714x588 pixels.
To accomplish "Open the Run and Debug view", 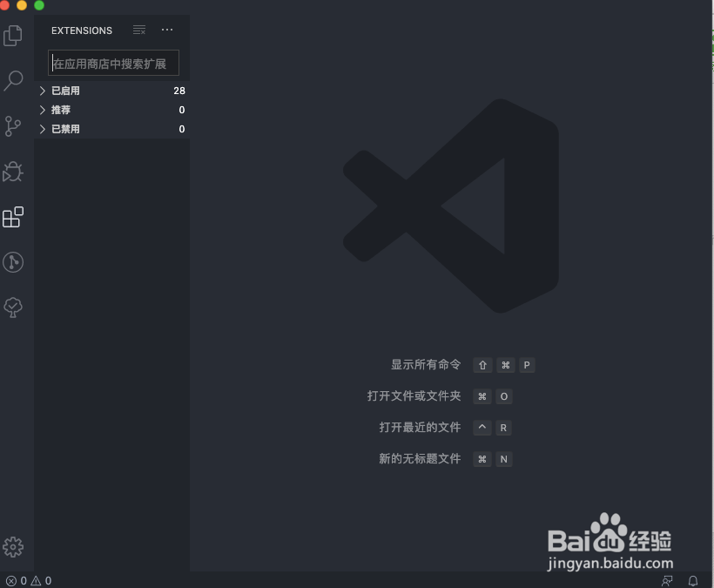I will (13, 172).
